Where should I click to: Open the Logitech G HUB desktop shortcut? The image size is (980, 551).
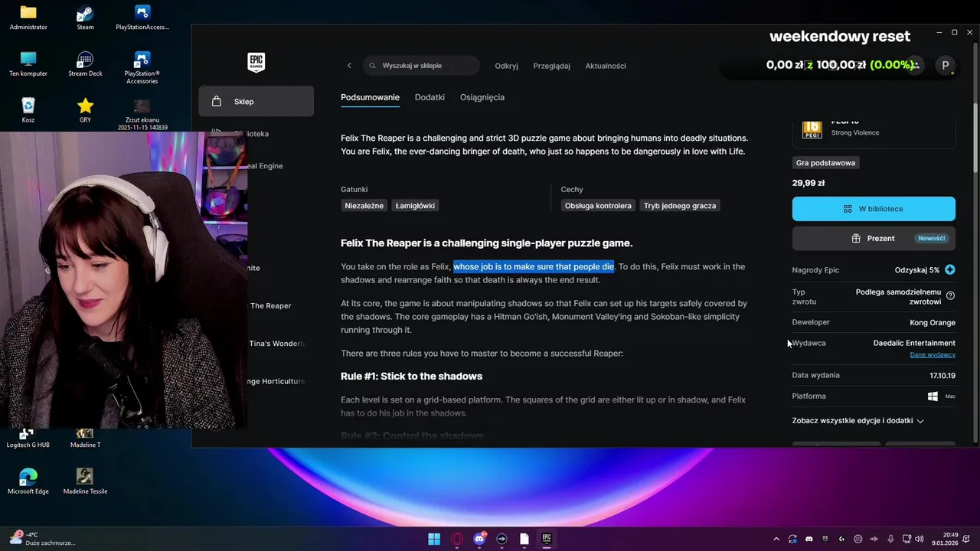[x=28, y=439]
